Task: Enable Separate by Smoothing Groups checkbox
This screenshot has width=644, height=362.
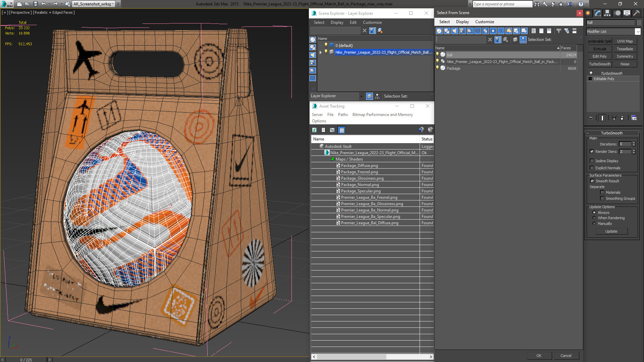Action: [x=602, y=198]
